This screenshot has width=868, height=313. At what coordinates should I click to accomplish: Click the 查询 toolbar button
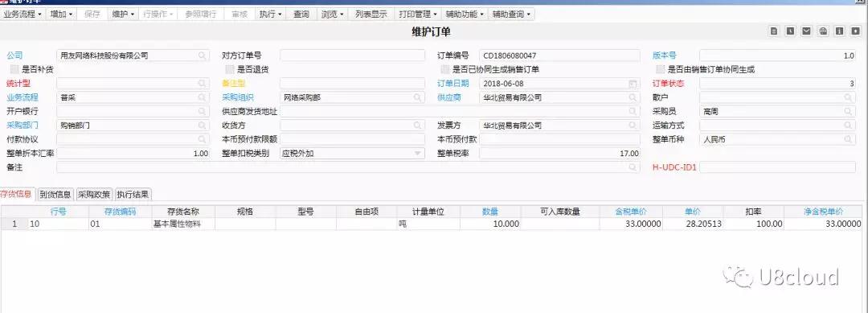click(x=301, y=14)
